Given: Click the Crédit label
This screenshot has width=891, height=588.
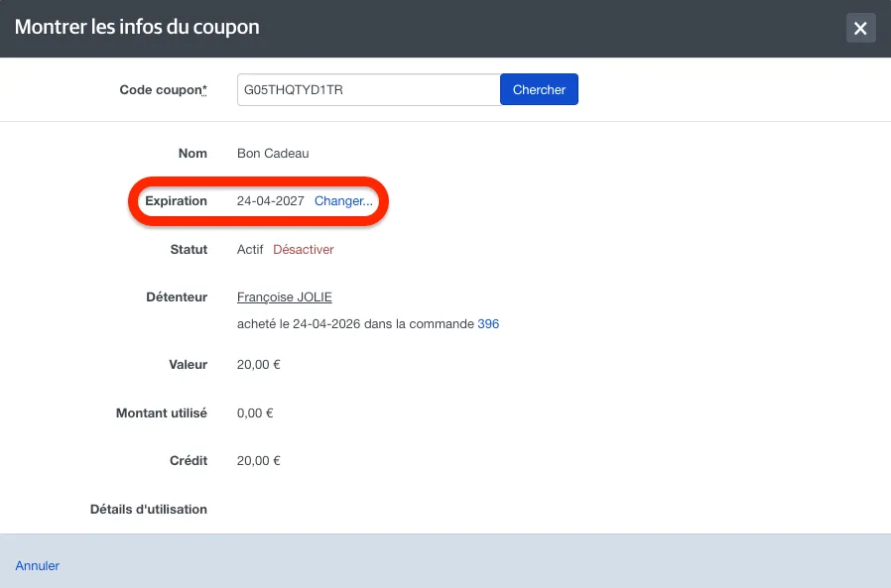Looking at the screenshot, I should [189, 461].
